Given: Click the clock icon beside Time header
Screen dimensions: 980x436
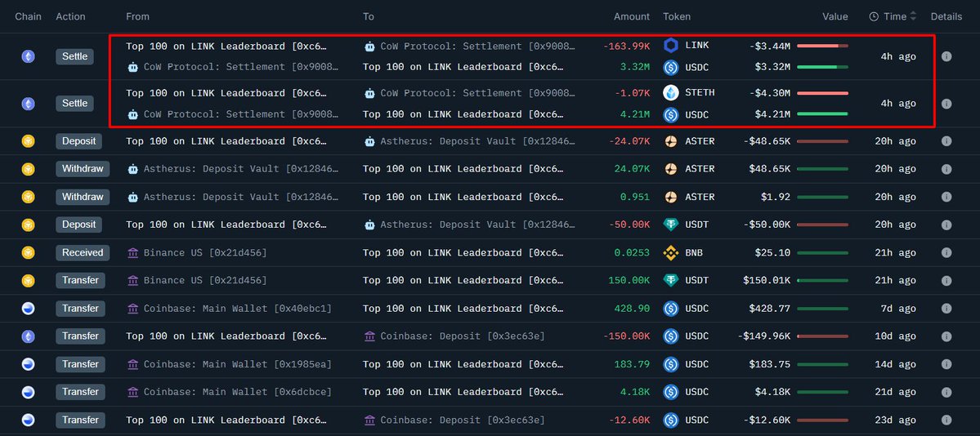Looking at the screenshot, I should pos(874,17).
